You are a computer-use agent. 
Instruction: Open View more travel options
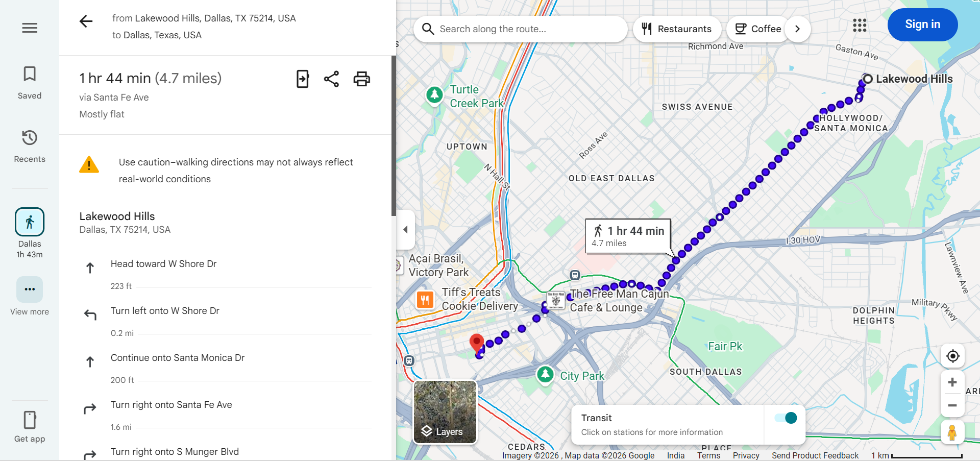click(29, 289)
